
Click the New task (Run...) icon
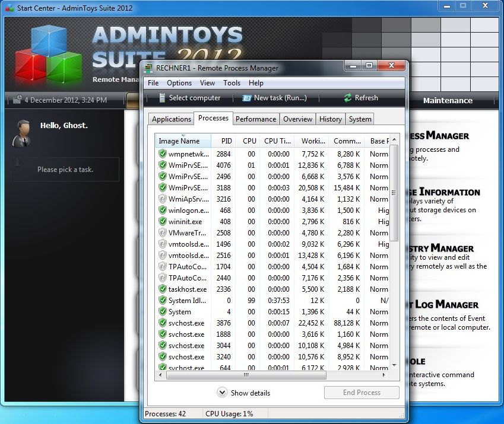point(246,98)
